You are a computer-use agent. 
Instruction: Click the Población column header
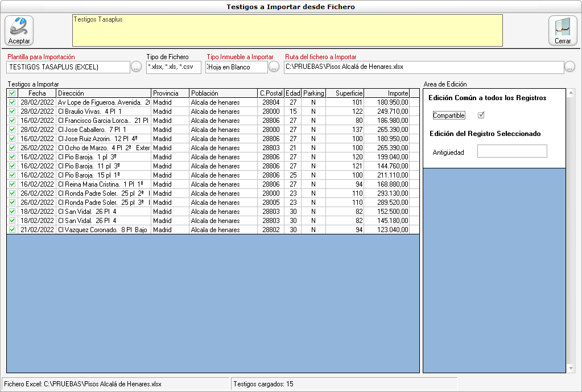[222, 93]
